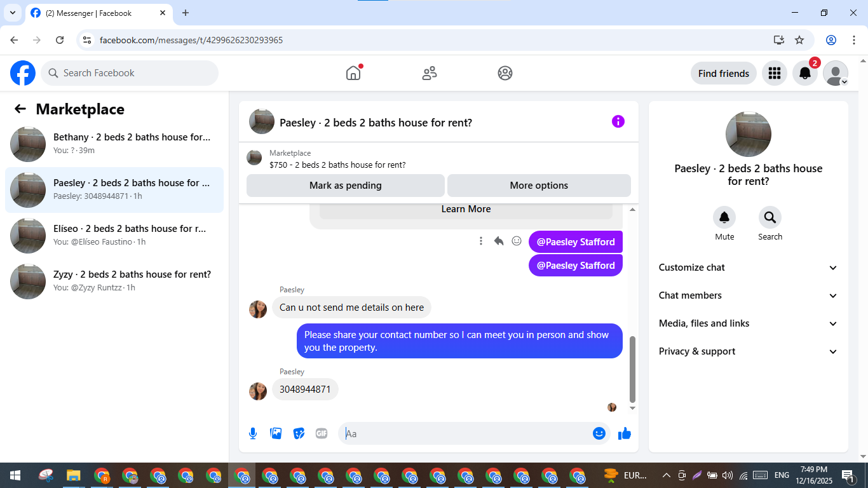Click the "Please share your contact number" message
This screenshot has width=868, height=488.
pos(459,341)
